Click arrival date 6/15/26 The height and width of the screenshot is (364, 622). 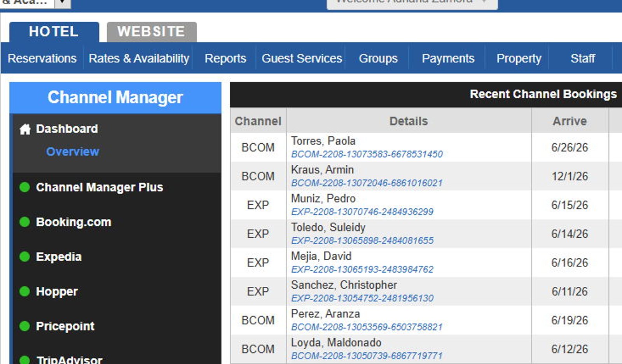[570, 205]
